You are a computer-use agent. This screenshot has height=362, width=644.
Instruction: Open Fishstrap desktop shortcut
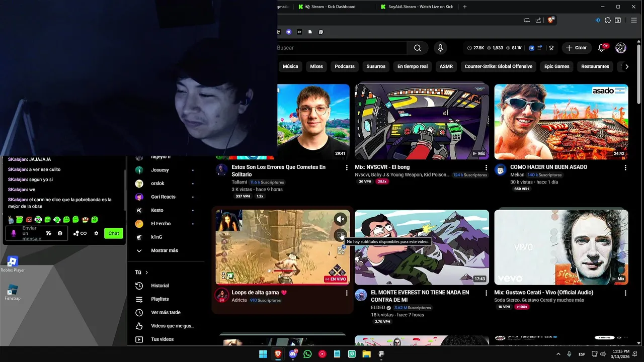pyautogui.click(x=12, y=293)
